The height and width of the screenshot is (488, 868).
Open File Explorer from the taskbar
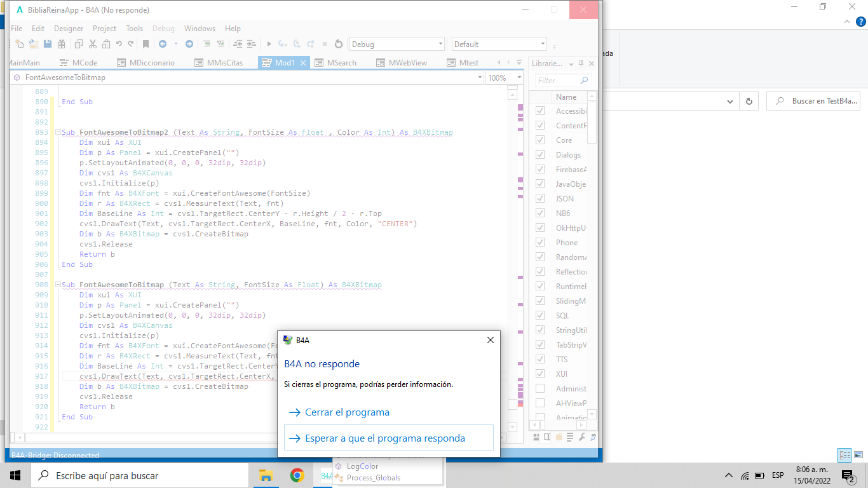tap(266, 475)
